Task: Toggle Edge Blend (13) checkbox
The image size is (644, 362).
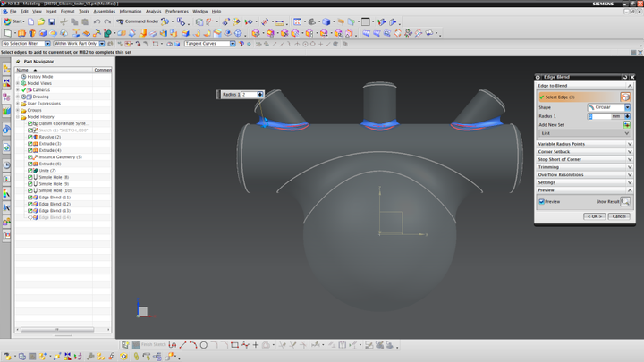Action: pyautogui.click(x=30, y=211)
